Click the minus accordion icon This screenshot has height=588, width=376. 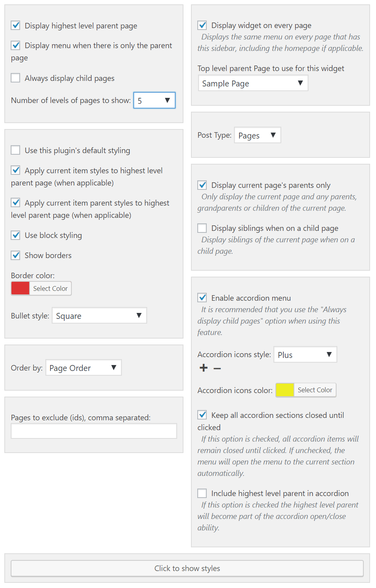(x=217, y=368)
